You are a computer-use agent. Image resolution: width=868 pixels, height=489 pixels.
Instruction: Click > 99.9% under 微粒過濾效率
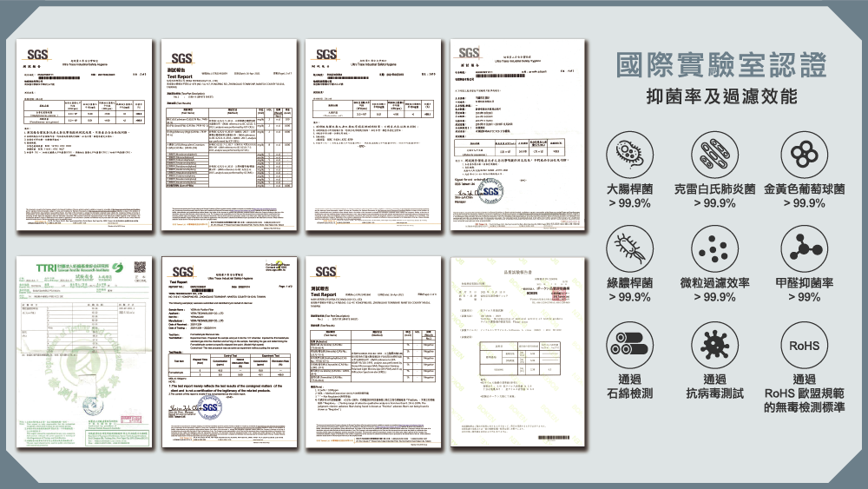tap(714, 297)
